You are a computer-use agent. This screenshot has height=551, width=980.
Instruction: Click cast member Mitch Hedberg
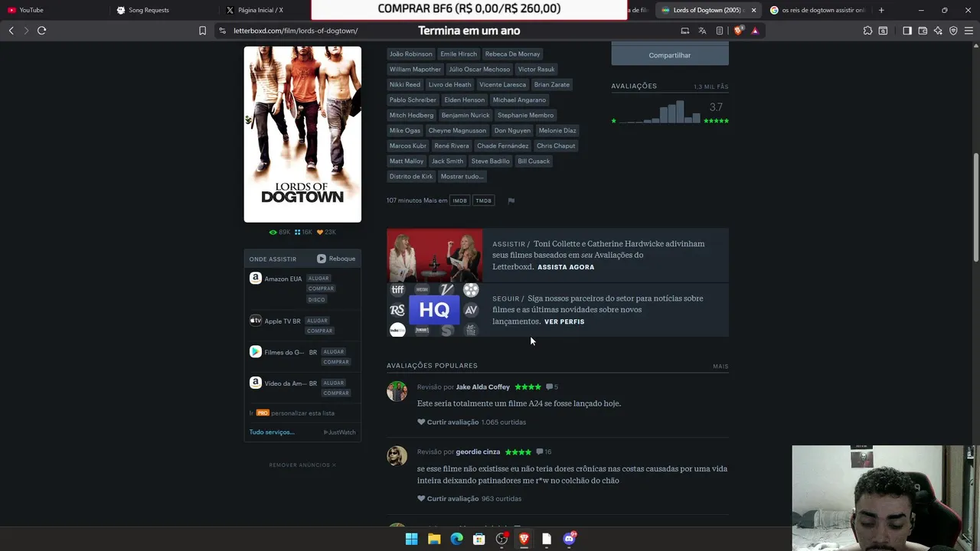tap(411, 115)
